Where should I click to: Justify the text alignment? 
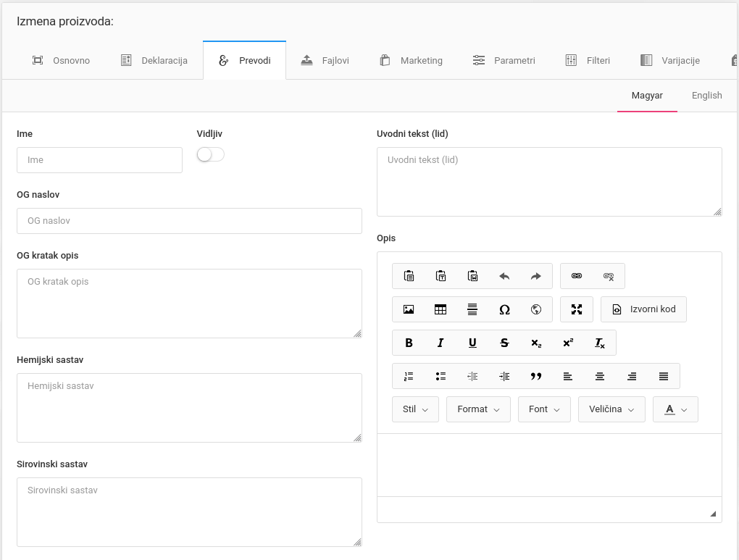tap(663, 376)
